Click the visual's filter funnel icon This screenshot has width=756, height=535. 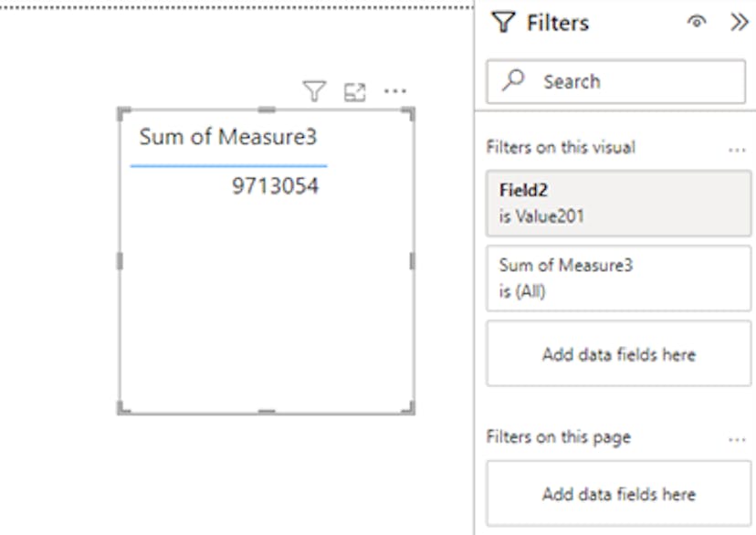tap(314, 91)
